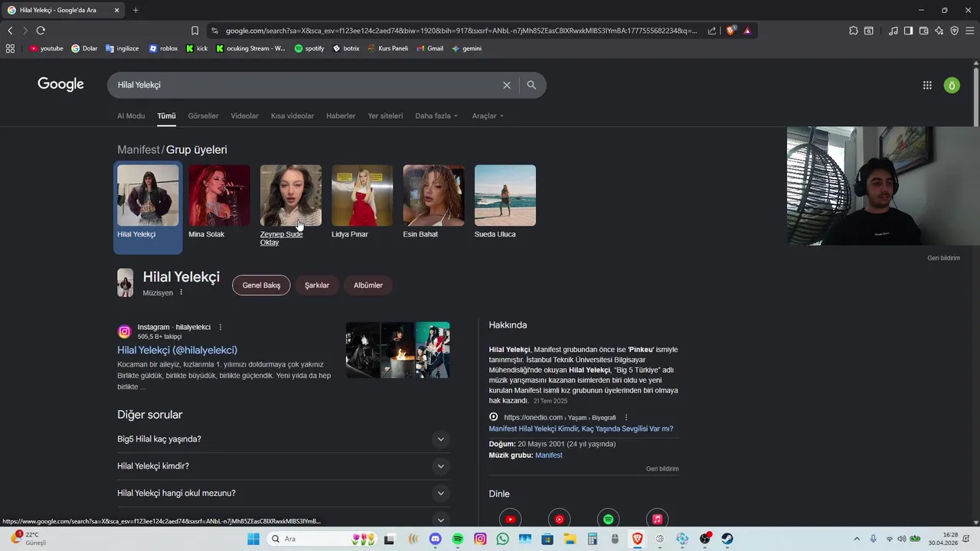
Task: Select Lidya Pınar member card
Action: click(x=362, y=202)
